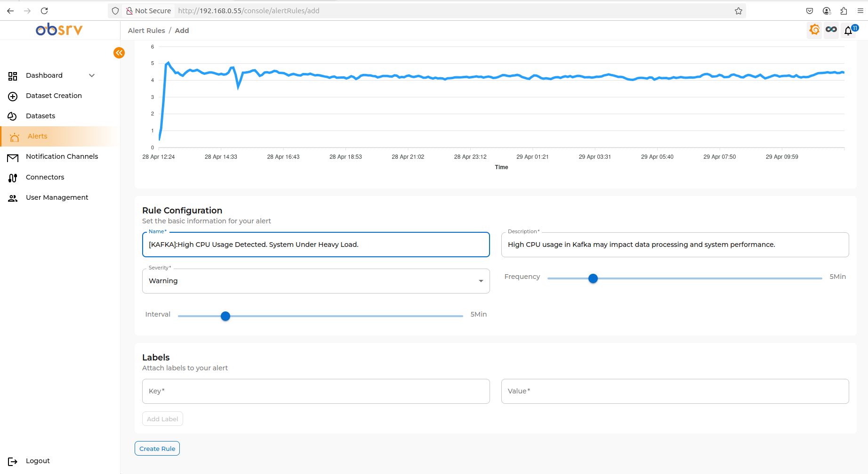Screen dimensions: 868x474
Task: Click the browser address bar URL
Action: pyautogui.click(x=249, y=11)
